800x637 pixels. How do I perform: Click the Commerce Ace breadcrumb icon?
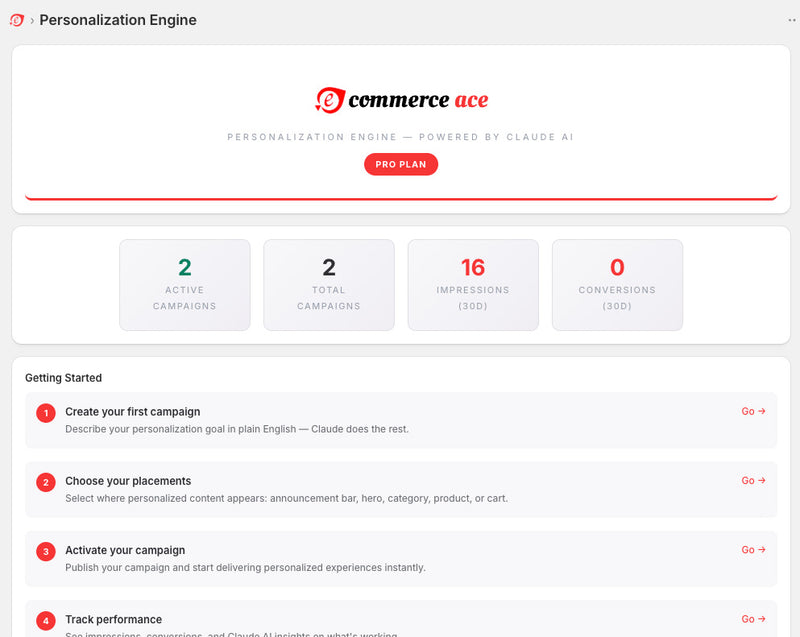(17, 20)
